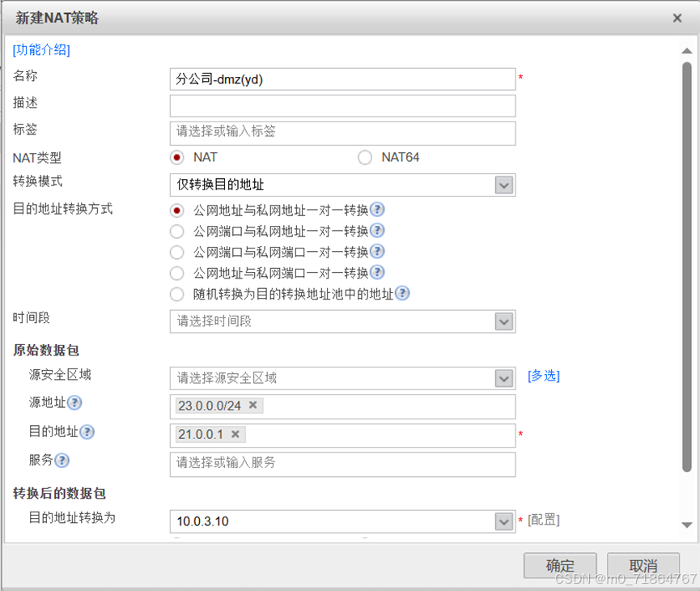This screenshot has width=700, height=591.
Task: Open help for 随机转换为目的转换地址池中的地址
Action: [402, 294]
